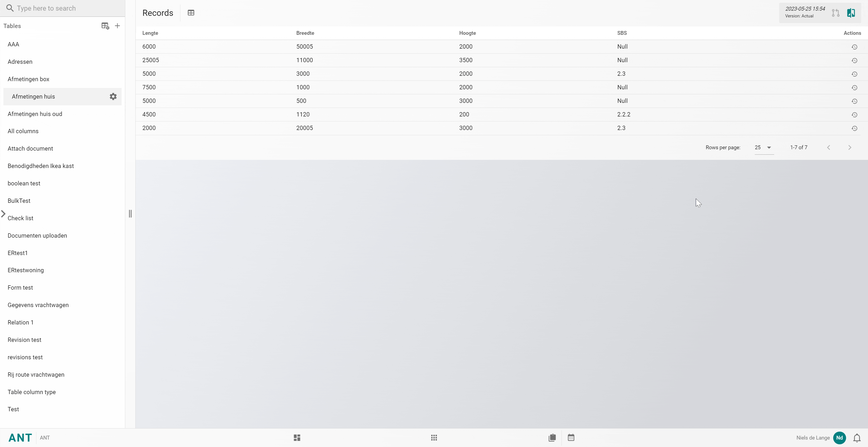Click Breedte cell 50005
This screenshot has width=868, height=447.
click(x=305, y=47)
